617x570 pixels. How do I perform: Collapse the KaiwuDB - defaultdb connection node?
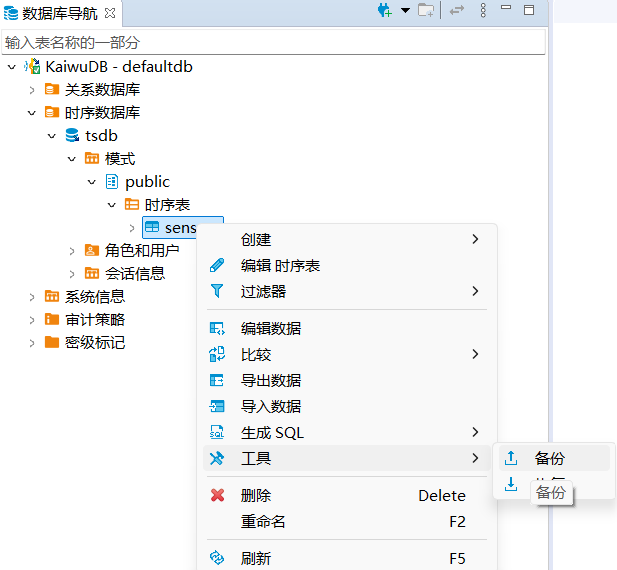point(11,67)
